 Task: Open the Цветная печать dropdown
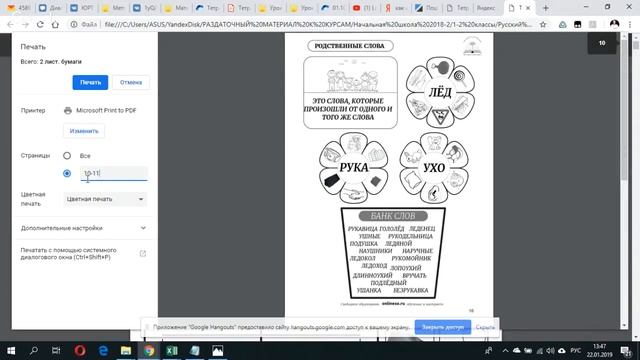tap(105, 199)
